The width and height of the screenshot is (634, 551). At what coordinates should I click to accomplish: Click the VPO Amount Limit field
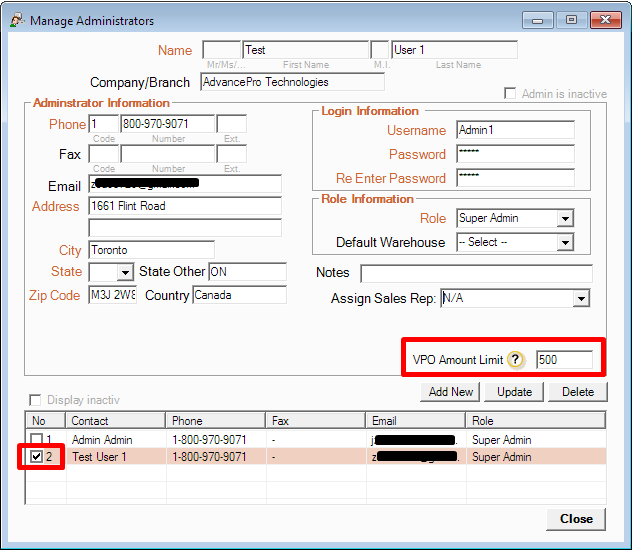[564, 360]
